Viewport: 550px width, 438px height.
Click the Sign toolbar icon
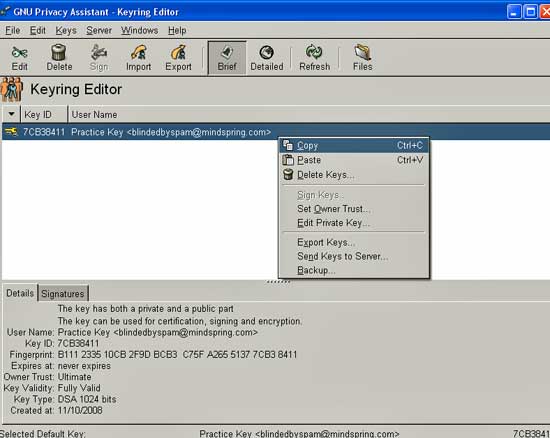click(99, 58)
